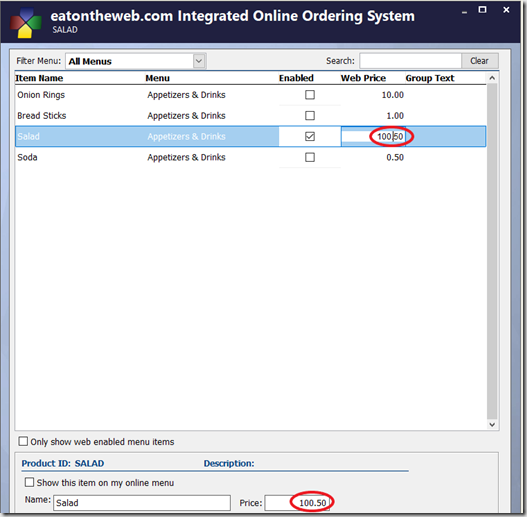The width and height of the screenshot is (527, 517).
Task: Minimize the ordering system window
Action: click(x=464, y=12)
